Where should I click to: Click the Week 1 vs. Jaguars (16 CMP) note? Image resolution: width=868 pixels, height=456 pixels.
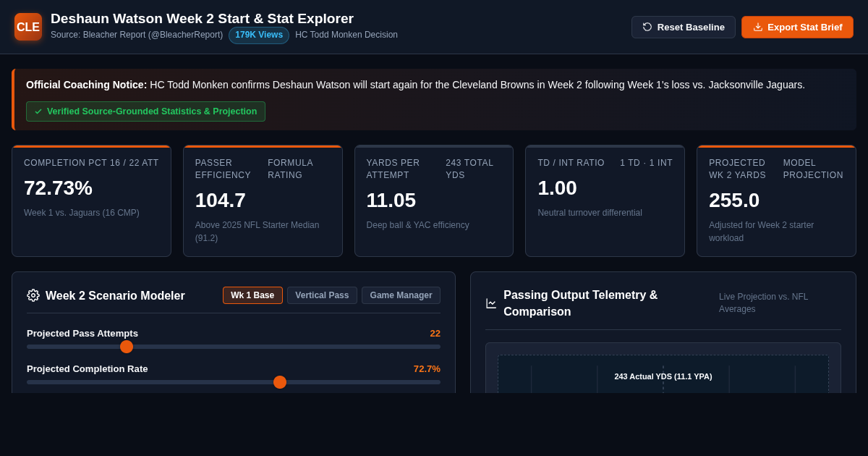pos(82,213)
